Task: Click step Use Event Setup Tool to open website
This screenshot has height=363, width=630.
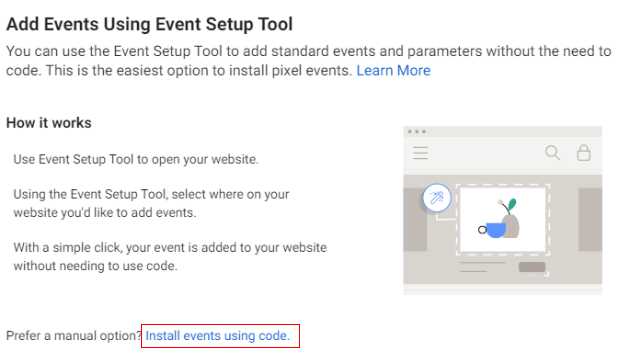Action: [x=136, y=159]
